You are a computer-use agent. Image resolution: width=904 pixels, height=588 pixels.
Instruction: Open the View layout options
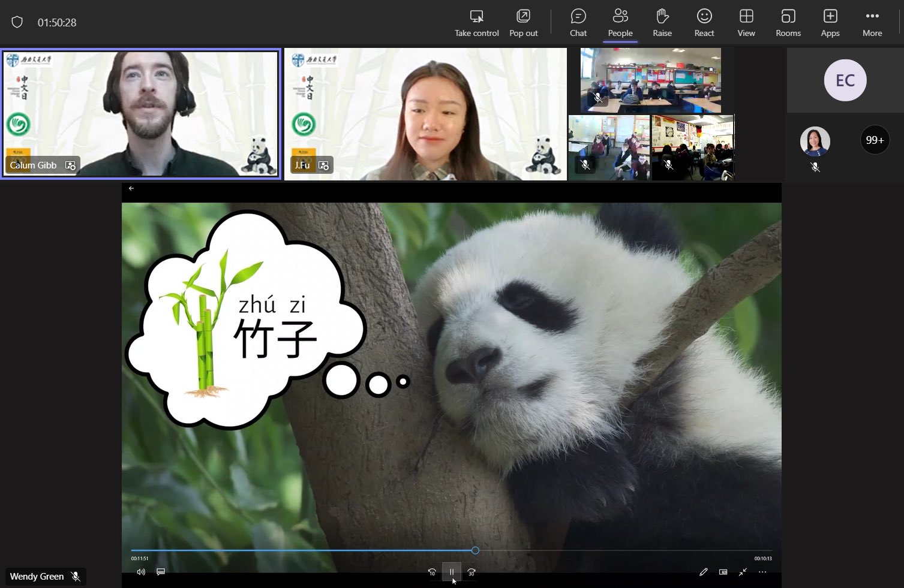746,23
